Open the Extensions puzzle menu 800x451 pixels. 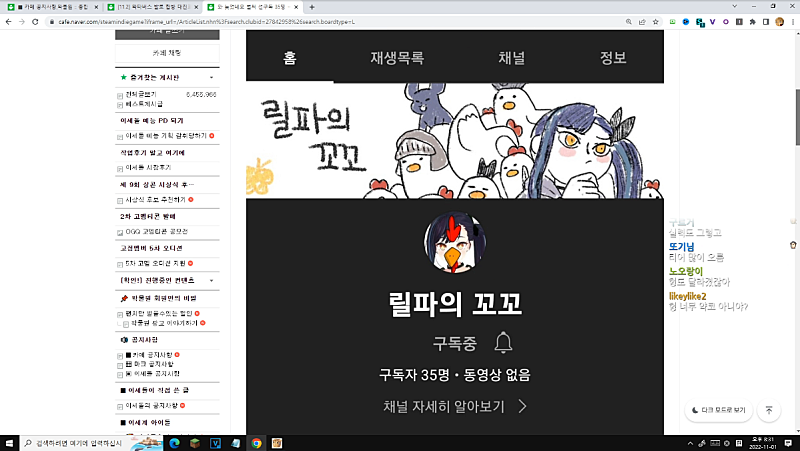[x=752, y=22]
